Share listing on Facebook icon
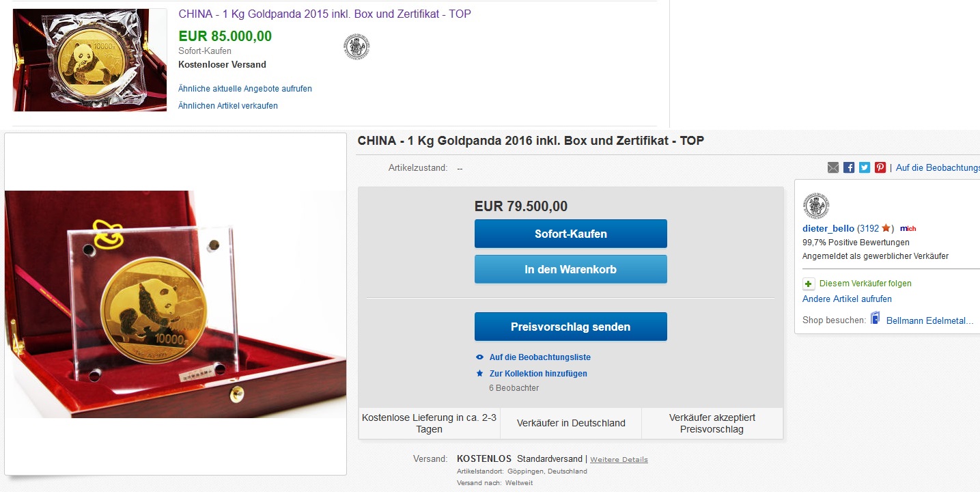The height and width of the screenshot is (494, 980). click(x=849, y=167)
